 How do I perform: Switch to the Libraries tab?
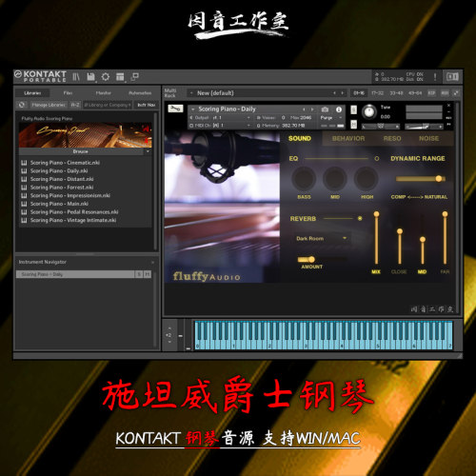coord(32,93)
